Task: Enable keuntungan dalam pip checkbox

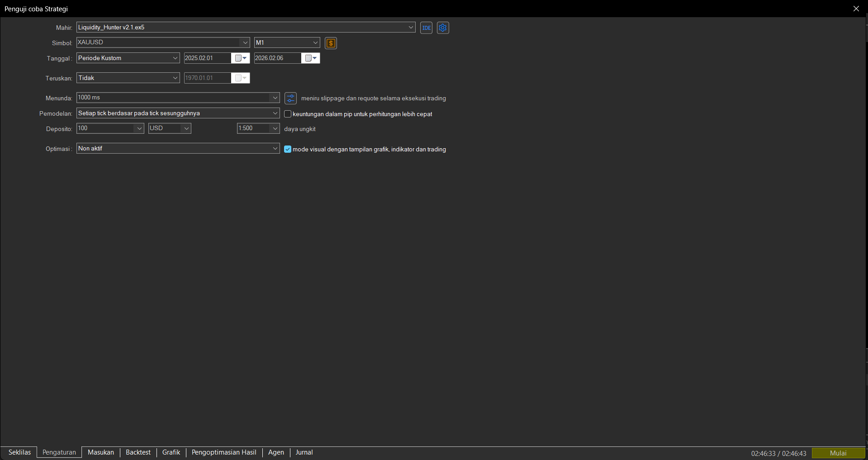Action: click(288, 114)
